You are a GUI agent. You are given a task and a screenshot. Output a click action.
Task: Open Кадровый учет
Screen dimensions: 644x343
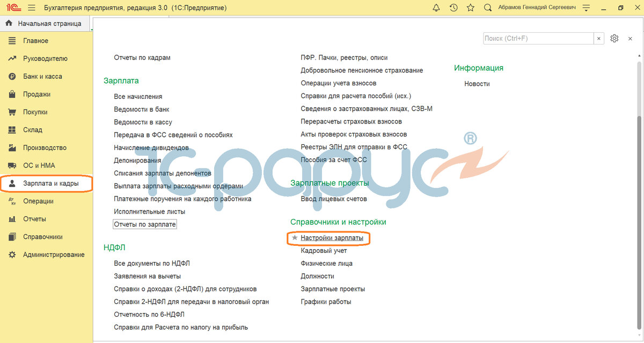pos(324,251)
